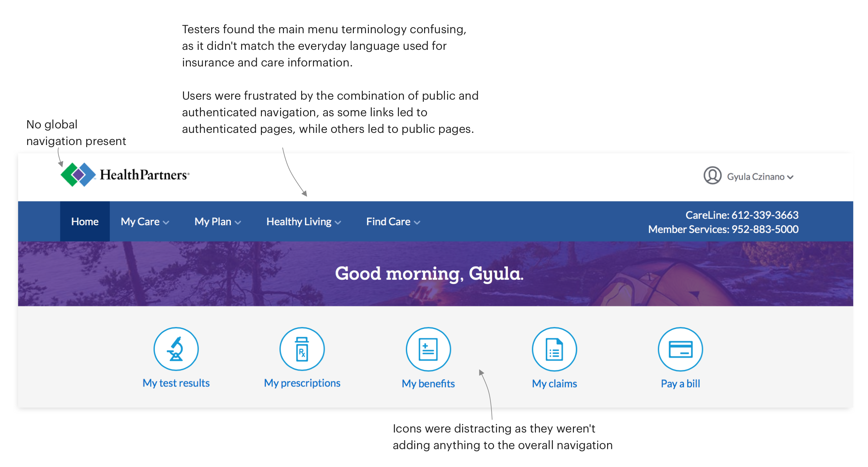Click the microscope test results icon
This screenshot has width=868, height=467.
pos(176,349)
